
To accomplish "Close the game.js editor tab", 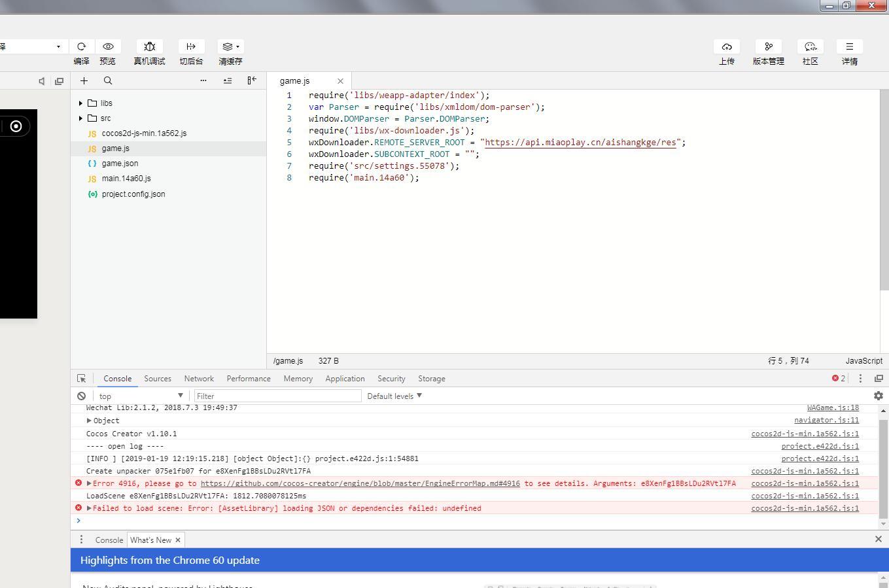I will (340, 81).
